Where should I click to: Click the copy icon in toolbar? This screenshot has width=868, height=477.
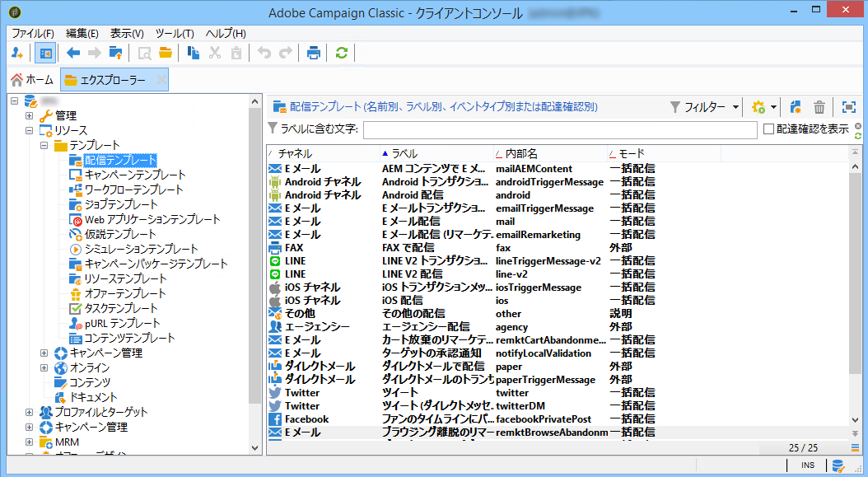pos(194,54)
